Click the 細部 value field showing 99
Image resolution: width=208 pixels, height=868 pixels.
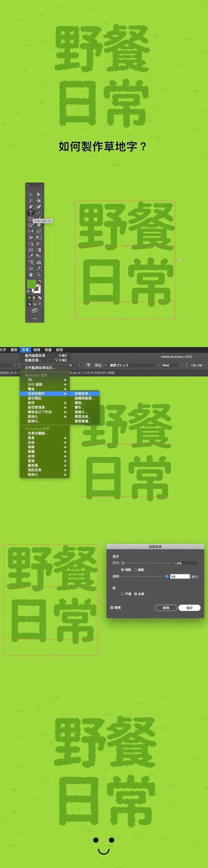tap(180, 577)
